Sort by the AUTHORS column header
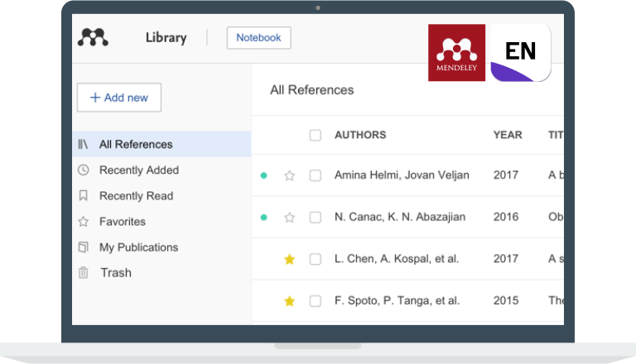636x364 pixels. tap(359, 135)
